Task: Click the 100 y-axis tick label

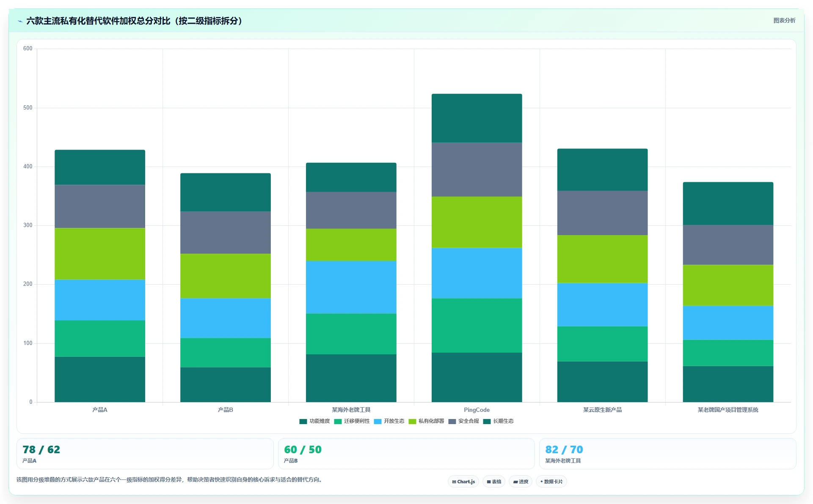Action: tap(28, 343)
